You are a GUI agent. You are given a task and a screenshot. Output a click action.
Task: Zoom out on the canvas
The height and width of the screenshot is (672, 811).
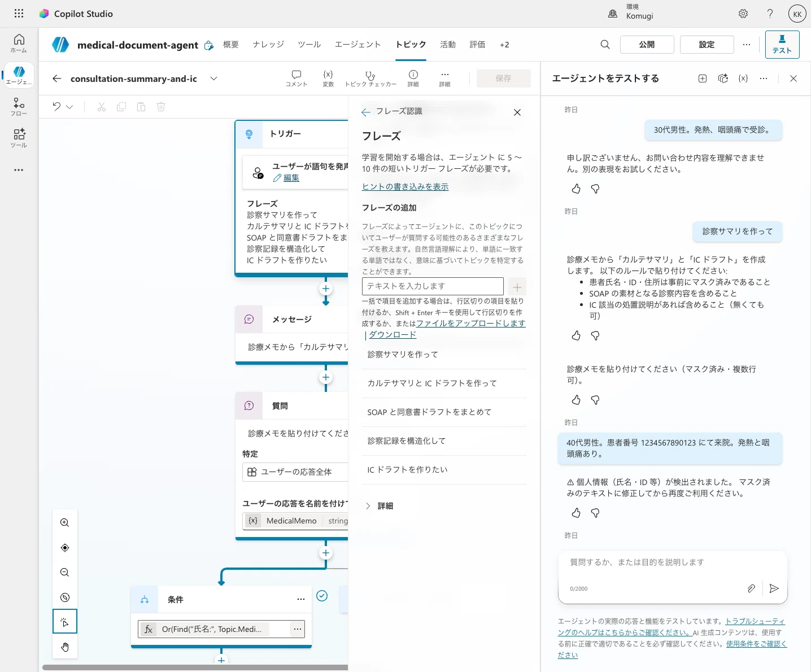pyautogui.click(x=65, y=573)
